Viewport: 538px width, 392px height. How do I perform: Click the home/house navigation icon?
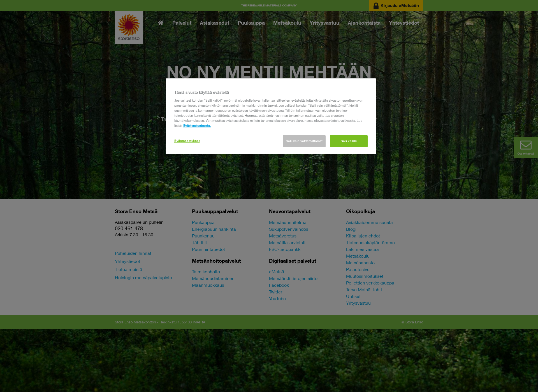pos(160,23)
